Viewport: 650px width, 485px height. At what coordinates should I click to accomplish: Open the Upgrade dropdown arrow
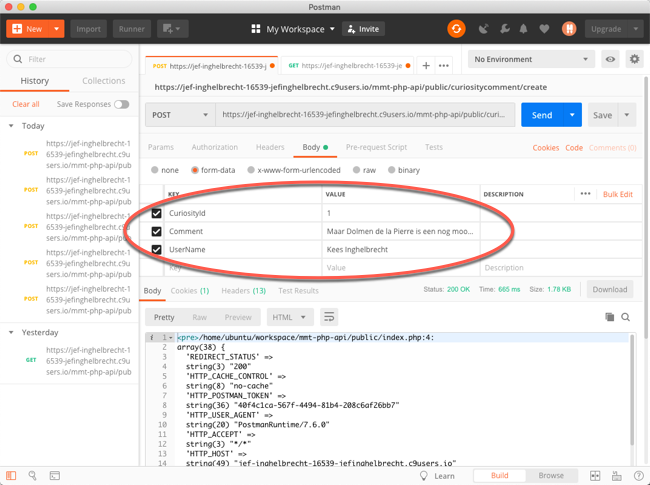pos(635,29)
